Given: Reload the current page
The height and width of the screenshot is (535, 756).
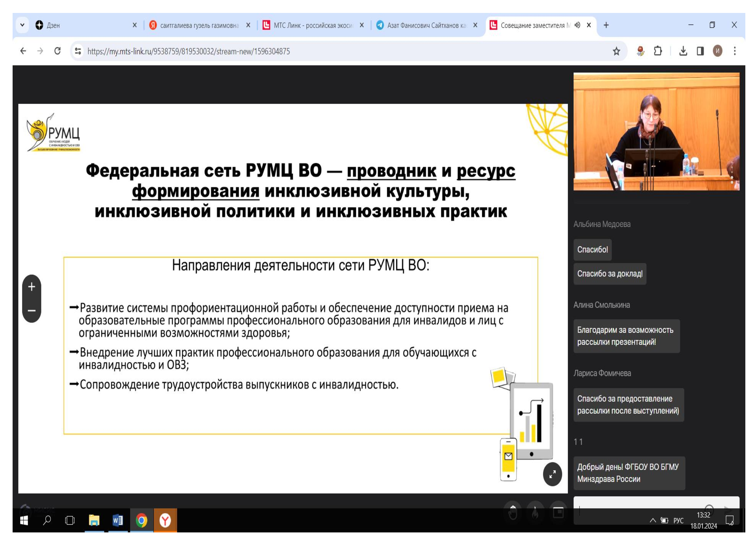Looking at the screenshot, I should tap(57, 51).
